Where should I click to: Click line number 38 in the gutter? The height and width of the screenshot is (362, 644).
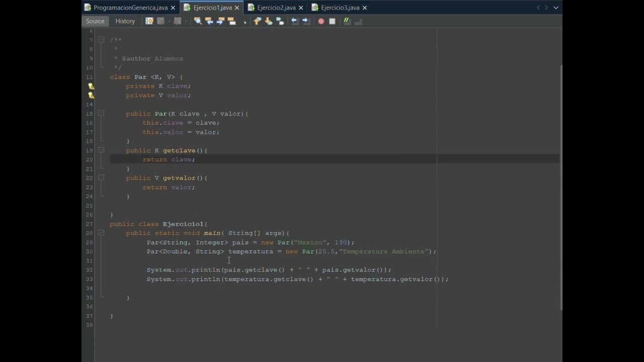coord(90,325)
